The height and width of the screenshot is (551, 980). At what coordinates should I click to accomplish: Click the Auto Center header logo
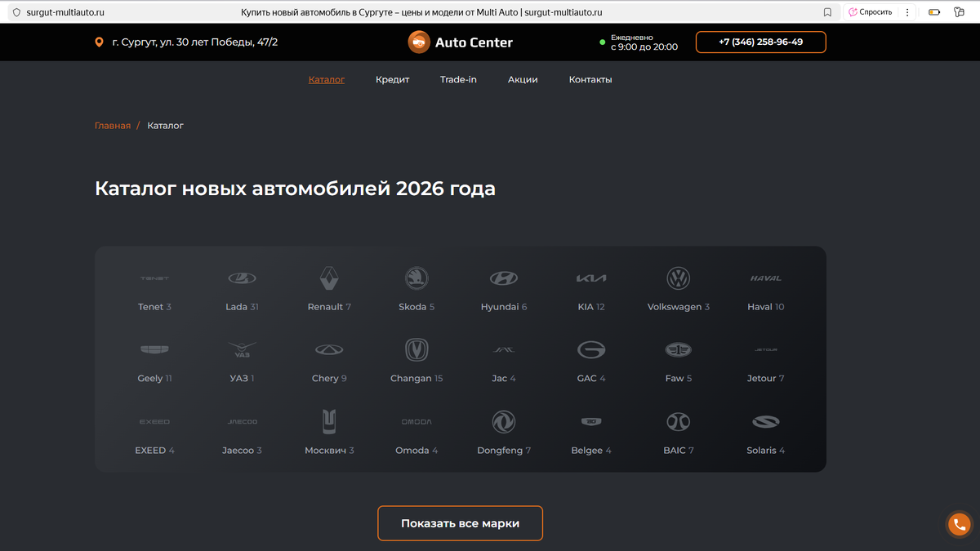pos(461,42)
